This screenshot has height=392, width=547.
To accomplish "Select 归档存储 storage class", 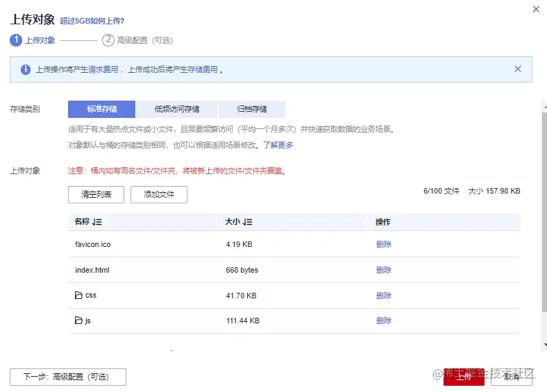I will click(x=252, y=109).
